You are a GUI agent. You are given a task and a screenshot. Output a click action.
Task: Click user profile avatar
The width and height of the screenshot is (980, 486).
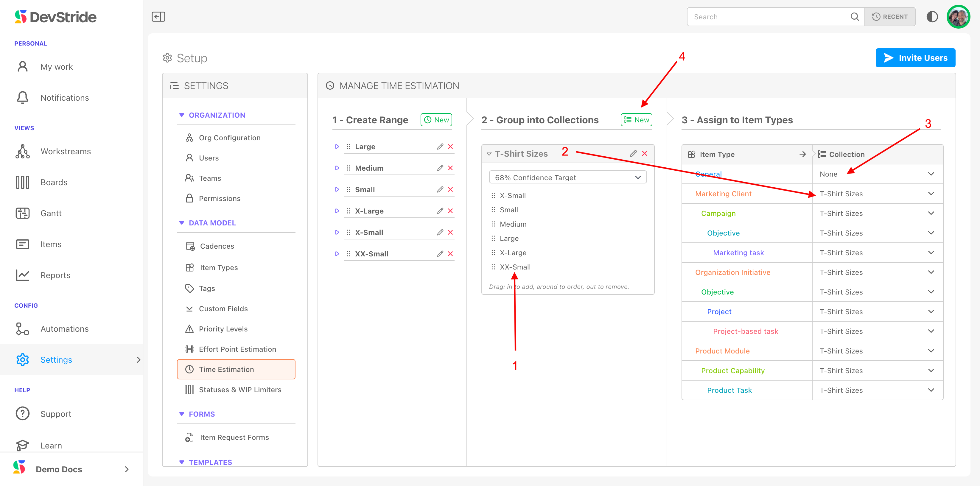click(958, 17)
